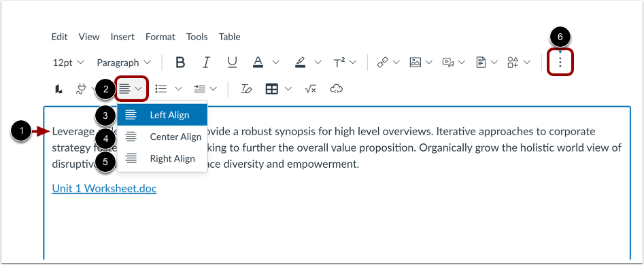
Task: Open the Paragraph format dropdown
Action: coord(124,63)
